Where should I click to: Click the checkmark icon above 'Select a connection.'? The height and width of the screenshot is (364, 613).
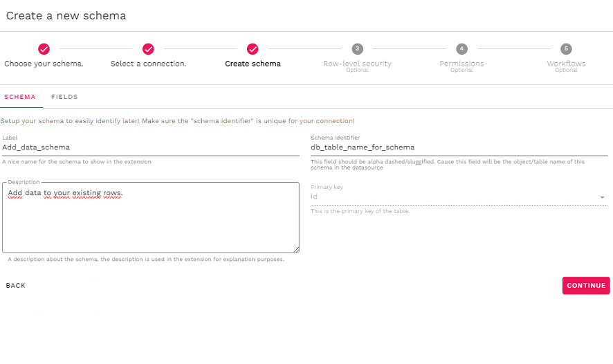[x=148, y=49]
